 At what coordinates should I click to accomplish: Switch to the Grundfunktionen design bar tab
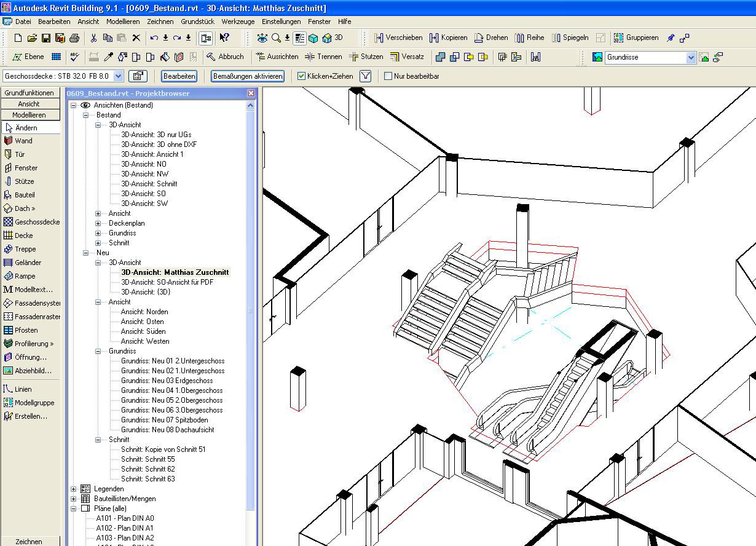click(30, 93)
